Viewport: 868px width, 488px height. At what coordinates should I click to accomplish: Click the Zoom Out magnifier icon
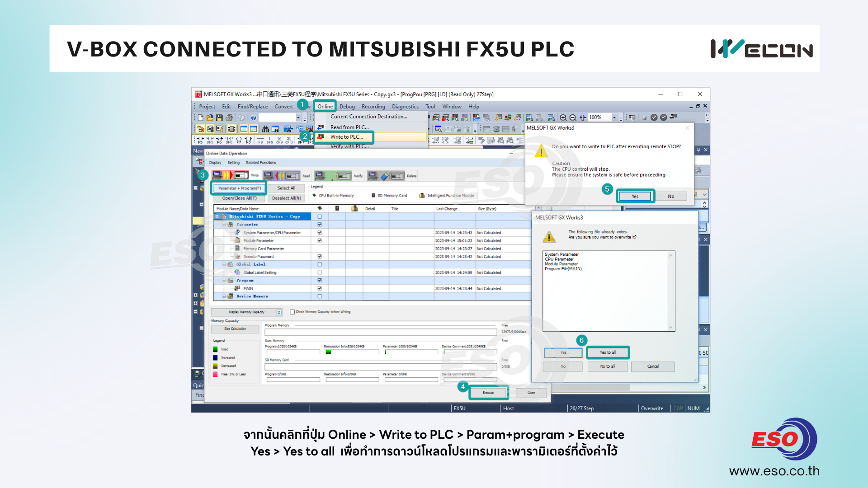click(x=573, y=117)
